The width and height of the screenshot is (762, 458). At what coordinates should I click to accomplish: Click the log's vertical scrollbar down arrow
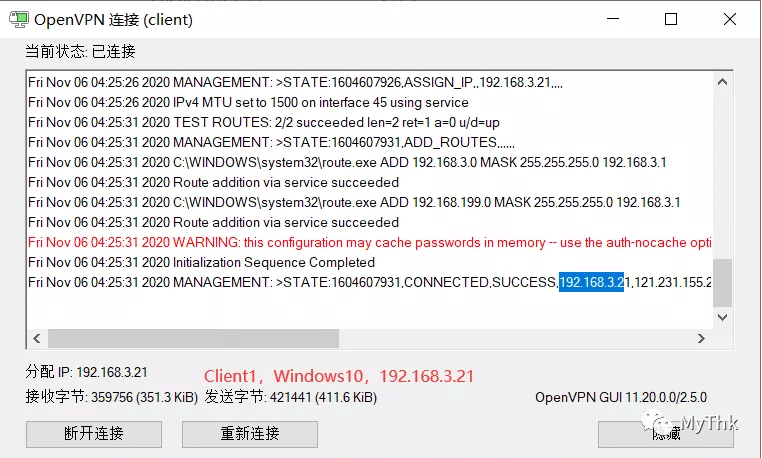pyautogui.click(x=722, y=317)
